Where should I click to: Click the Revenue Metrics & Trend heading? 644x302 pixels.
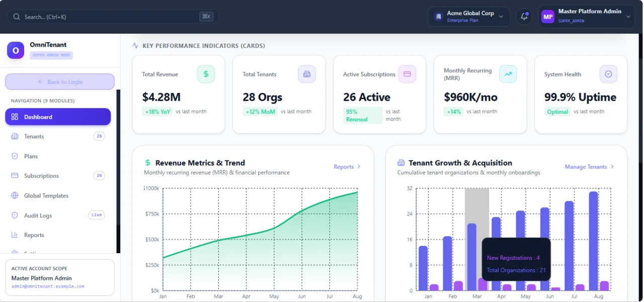[200, 163]
